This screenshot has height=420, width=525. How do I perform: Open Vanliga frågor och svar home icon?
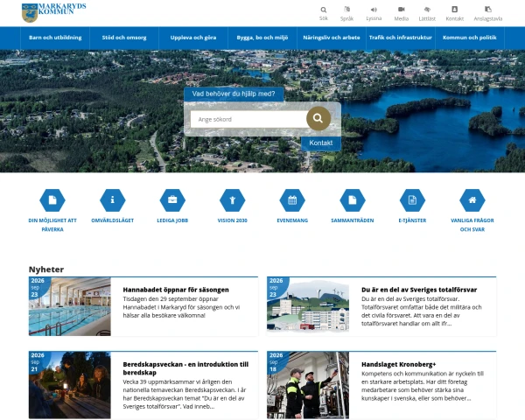(472, 200)
